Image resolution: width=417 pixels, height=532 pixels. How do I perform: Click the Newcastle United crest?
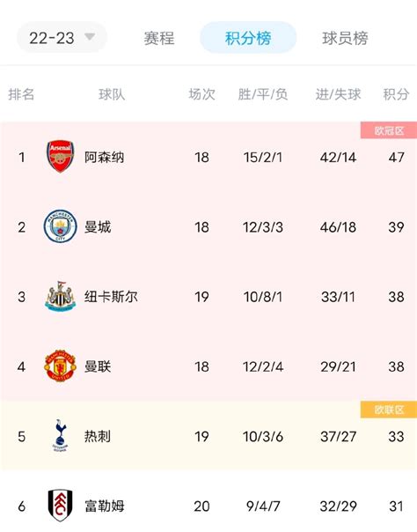61,296
